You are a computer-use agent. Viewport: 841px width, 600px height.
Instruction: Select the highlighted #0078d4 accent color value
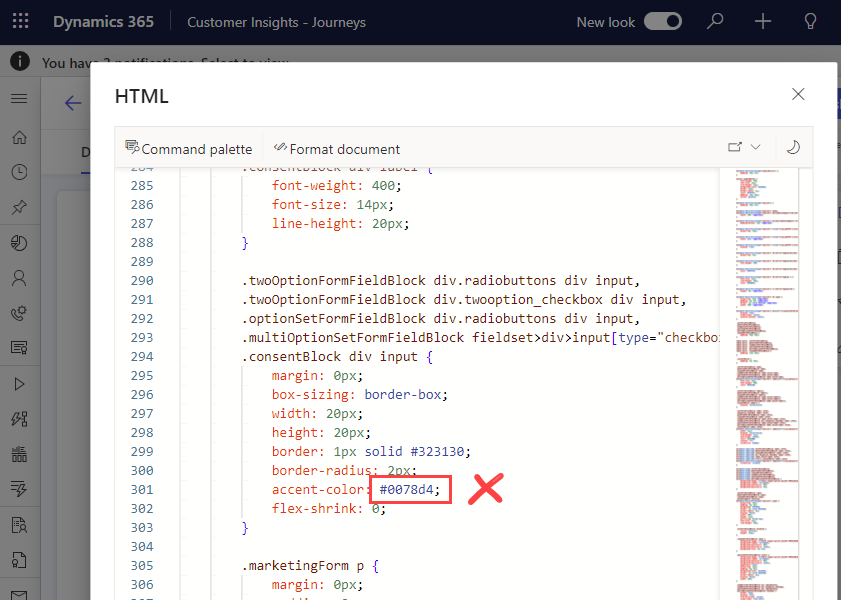[x=409, y=489]
